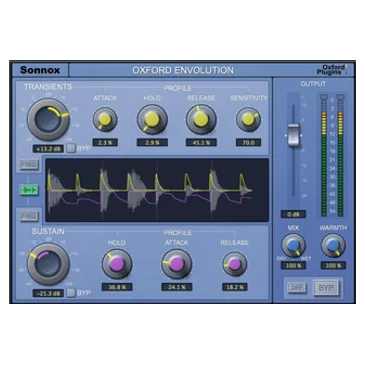Toggle the Transients BYP checkbox
Viewport: 365px width, 365px height.
(71, 148)
